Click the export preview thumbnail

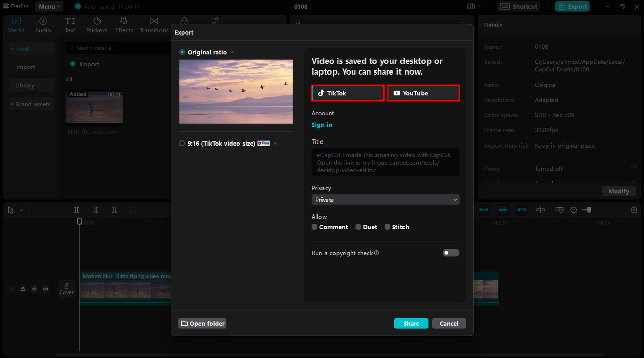(236, 92)
